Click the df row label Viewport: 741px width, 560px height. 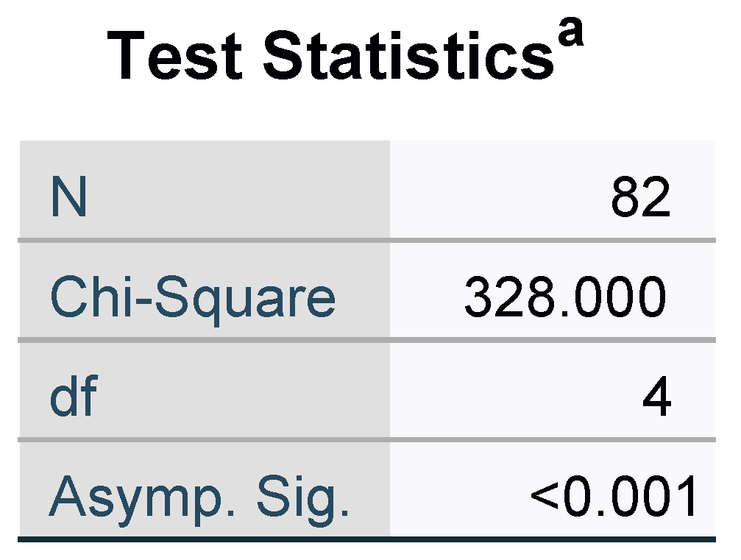point(73,398)
